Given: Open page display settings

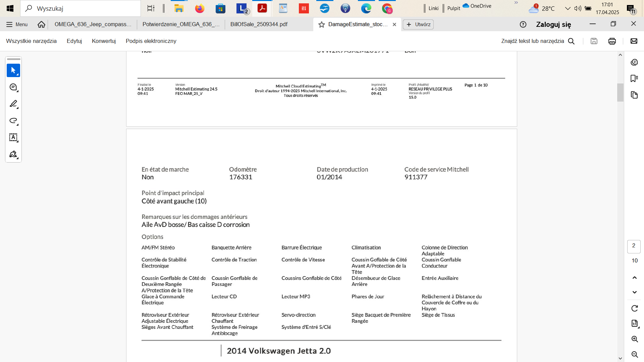Looking at the screenshot, I should click(x=634, y=323).
